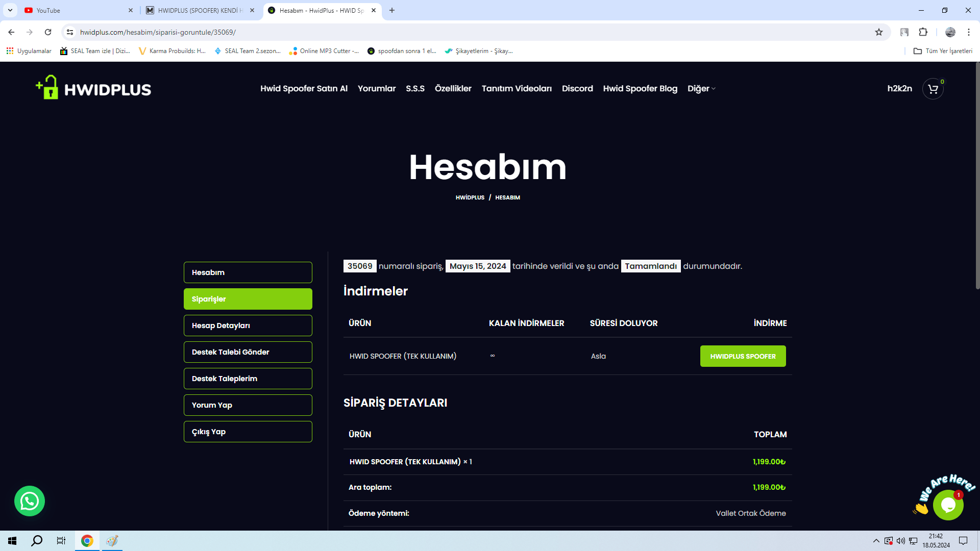Open Hesap Detayları

(248, 325)
